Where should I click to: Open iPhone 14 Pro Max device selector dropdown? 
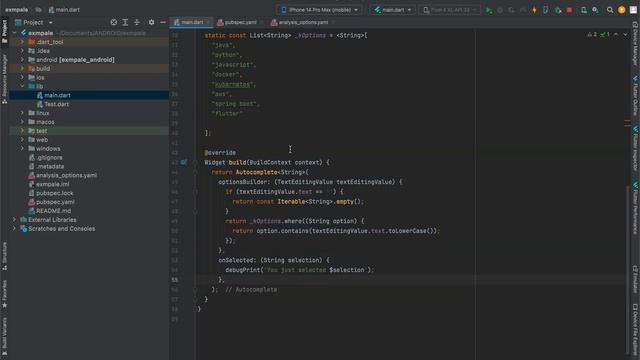320,10
